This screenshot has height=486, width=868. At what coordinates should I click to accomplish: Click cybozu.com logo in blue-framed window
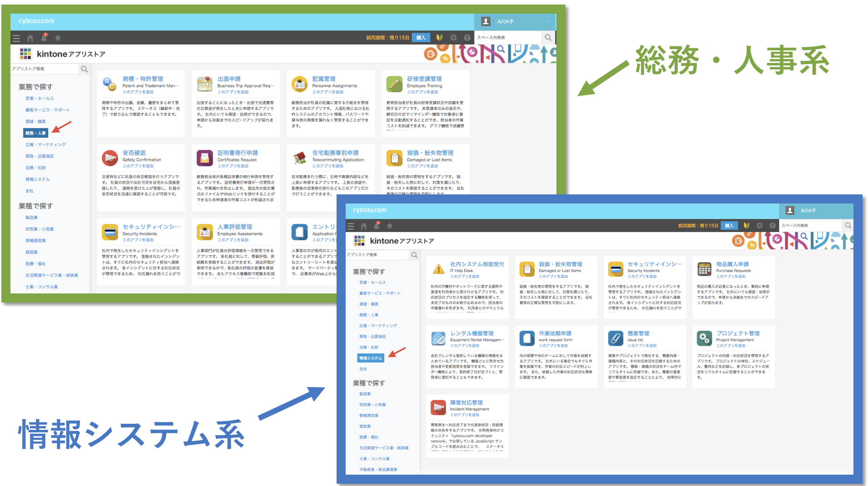coord(369,210)
